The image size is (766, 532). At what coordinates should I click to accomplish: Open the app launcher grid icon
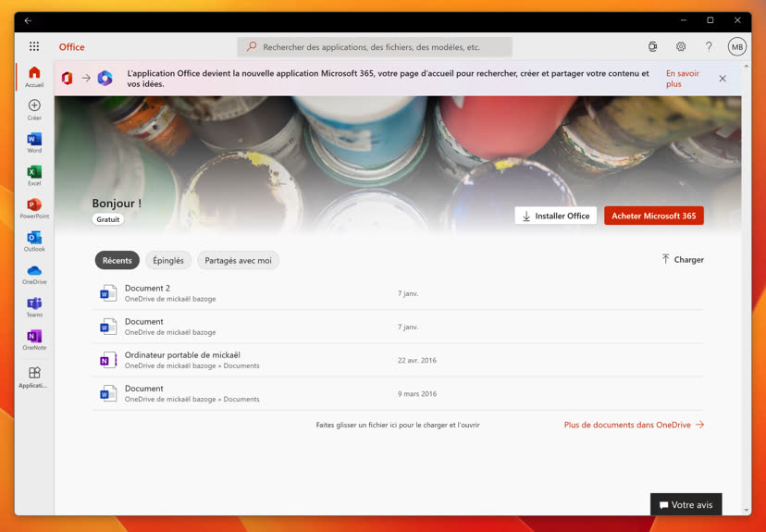[34, 46]
